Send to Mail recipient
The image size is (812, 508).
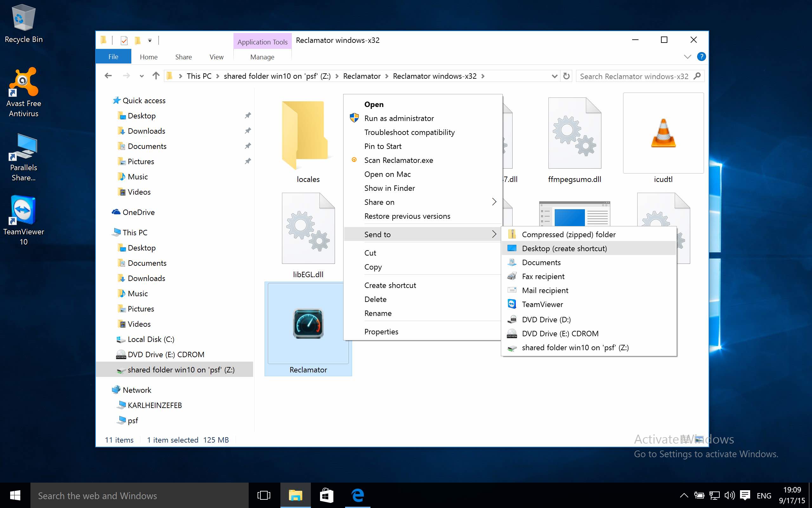tap(588, 290)
